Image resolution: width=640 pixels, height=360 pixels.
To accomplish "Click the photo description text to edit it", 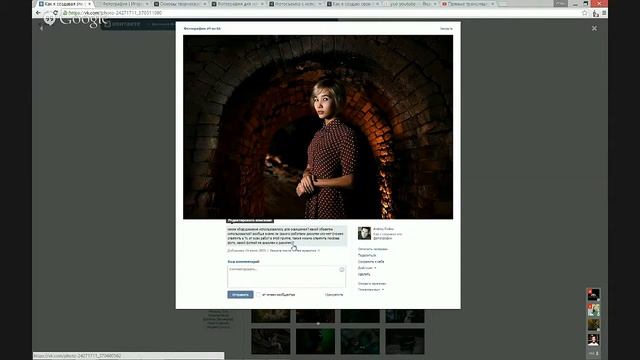I will pyautogui.click(x=287, y=236).
